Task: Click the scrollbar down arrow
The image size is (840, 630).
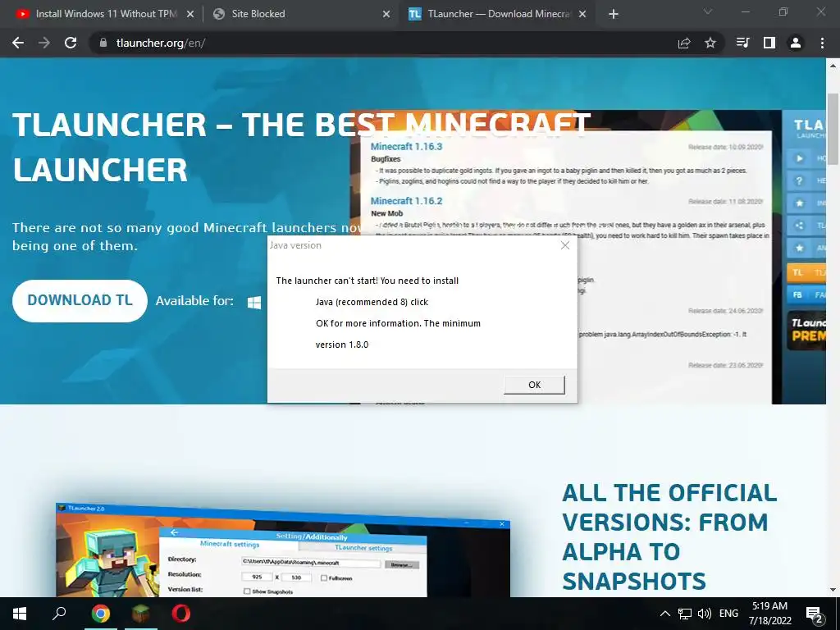Action: point(833,590)
